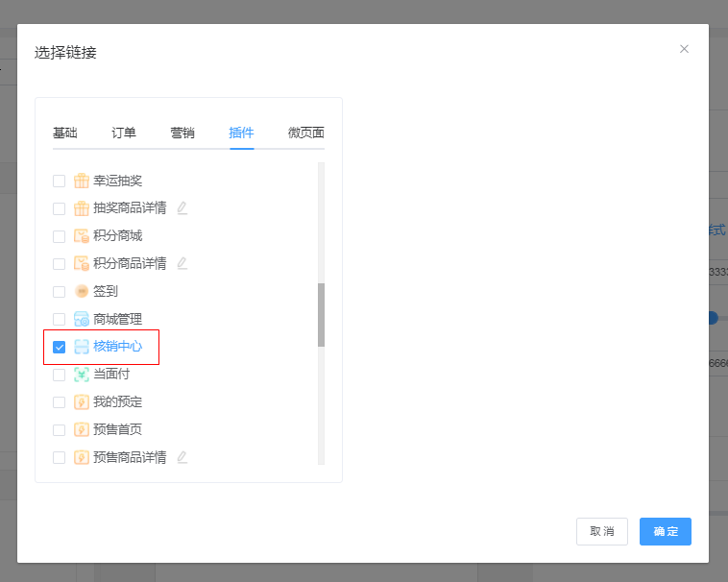
Task: Click the 积分商城 shop icon
Action: [x=82, y=235]
